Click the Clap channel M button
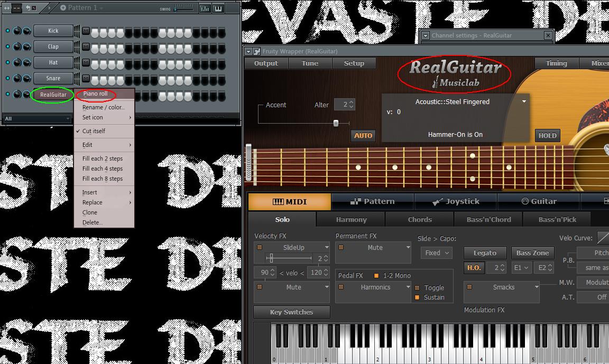 tap(86, 46)
